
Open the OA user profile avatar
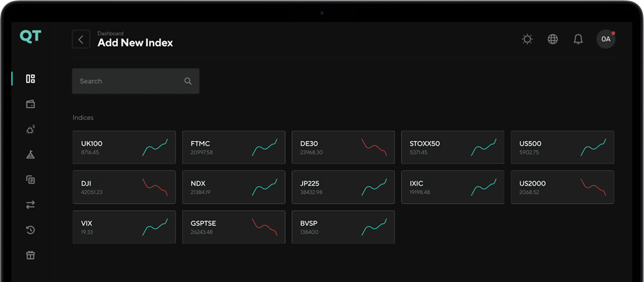606,39
